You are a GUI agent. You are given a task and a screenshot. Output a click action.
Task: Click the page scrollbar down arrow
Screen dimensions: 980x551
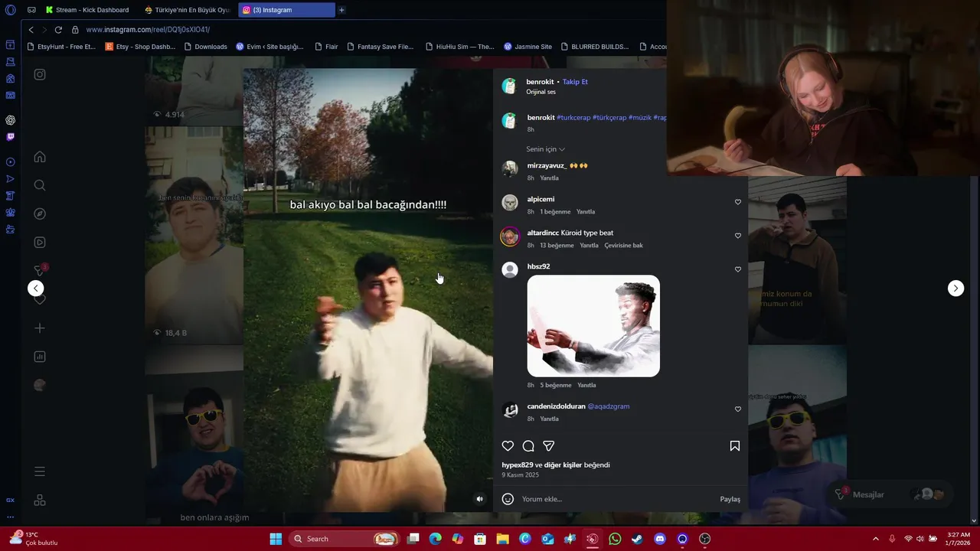pyautogui.click(x=974, y=521)
